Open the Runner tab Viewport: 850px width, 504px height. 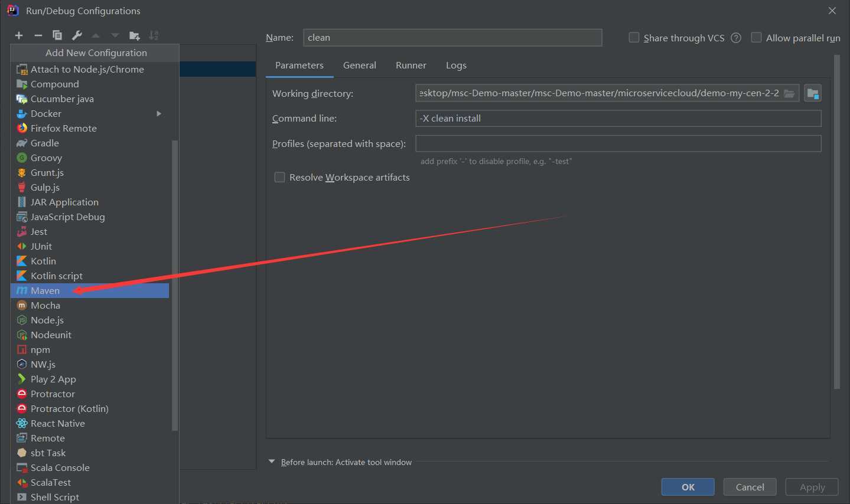[x=411, y=66]
